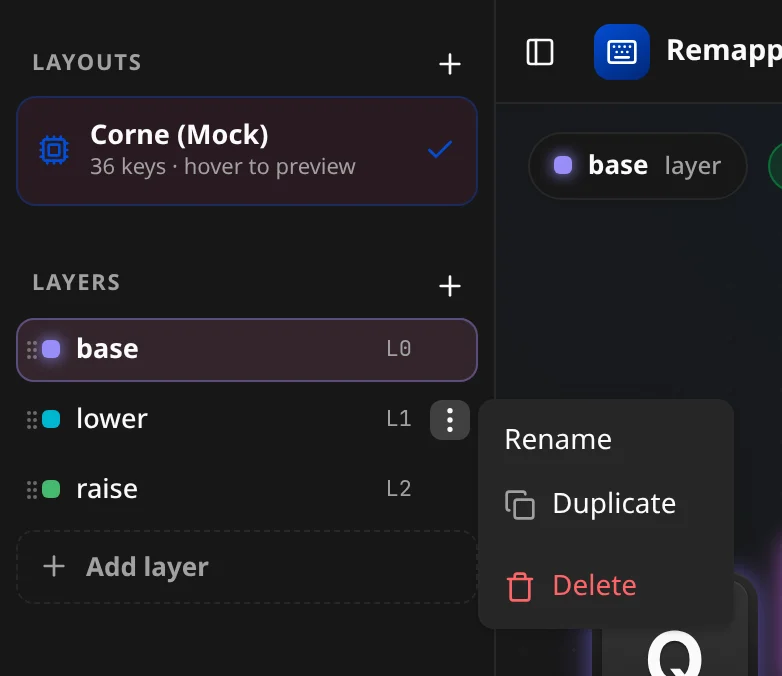Click the green color swatch of raise
Viewport: 782px width, 676px height.
51,489
